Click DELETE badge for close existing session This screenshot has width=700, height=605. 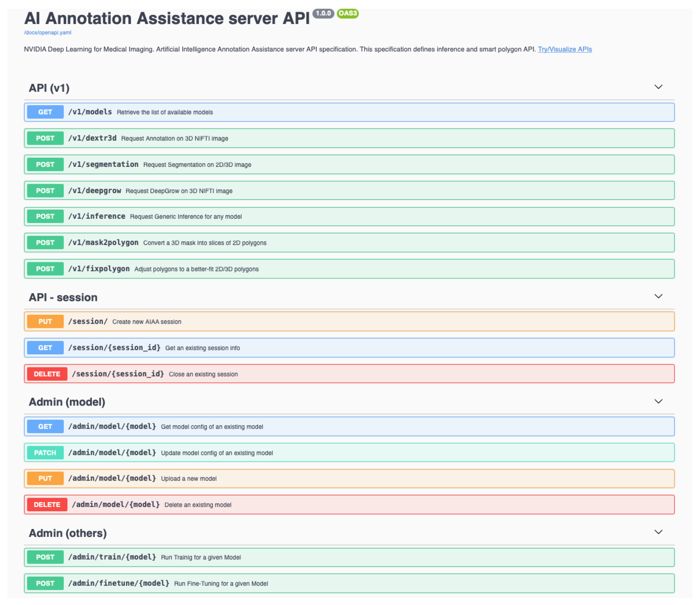47,374
